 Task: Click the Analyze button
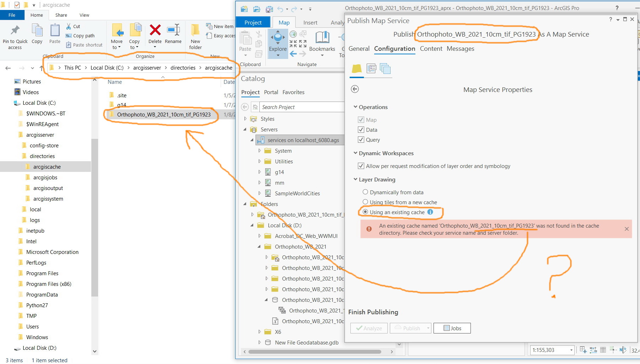pos(369,328)
